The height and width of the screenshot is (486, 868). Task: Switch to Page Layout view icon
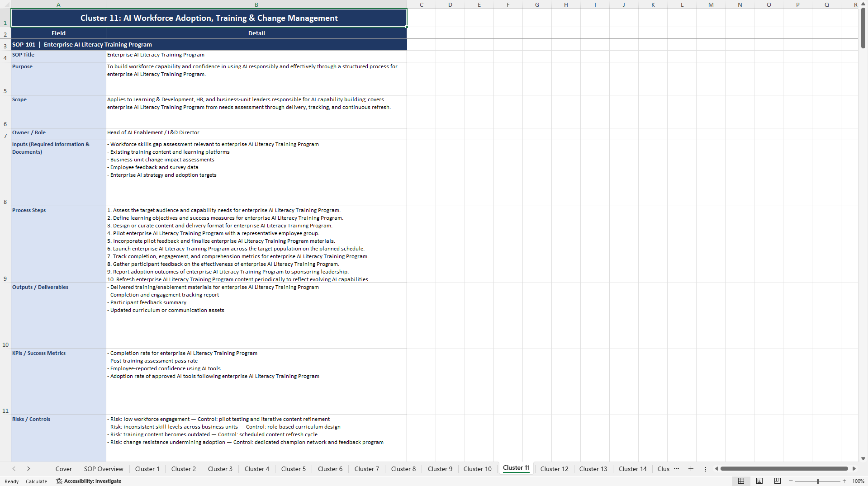coord(759,481)
